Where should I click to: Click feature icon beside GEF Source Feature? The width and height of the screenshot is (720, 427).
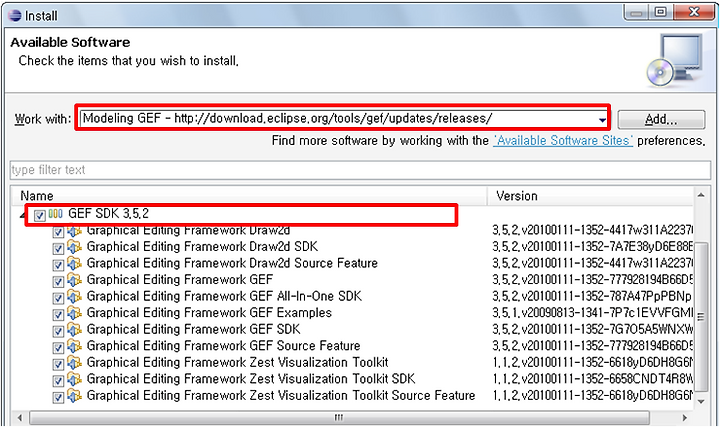[74, 346]
